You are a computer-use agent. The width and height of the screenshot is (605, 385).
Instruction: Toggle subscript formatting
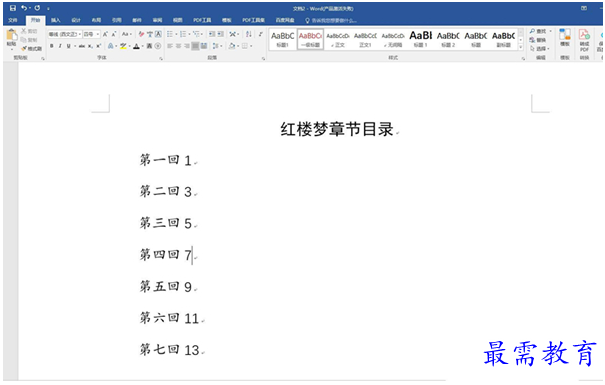(90, 46)
